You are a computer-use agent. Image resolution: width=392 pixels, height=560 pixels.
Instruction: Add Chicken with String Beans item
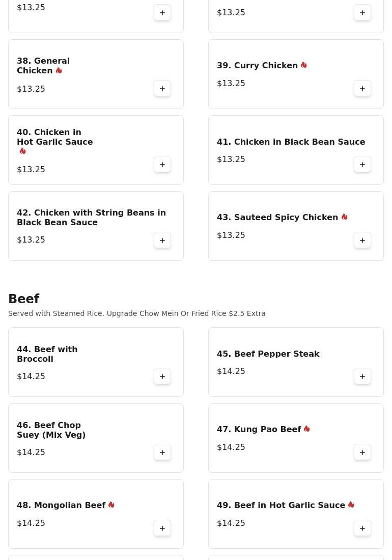(162, 241)
